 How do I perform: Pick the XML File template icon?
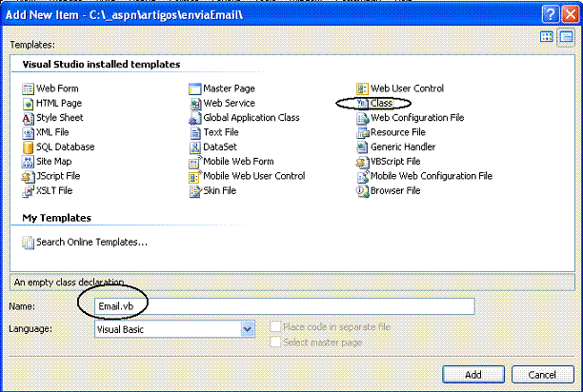pyautogui.click(x=28, y=132)
